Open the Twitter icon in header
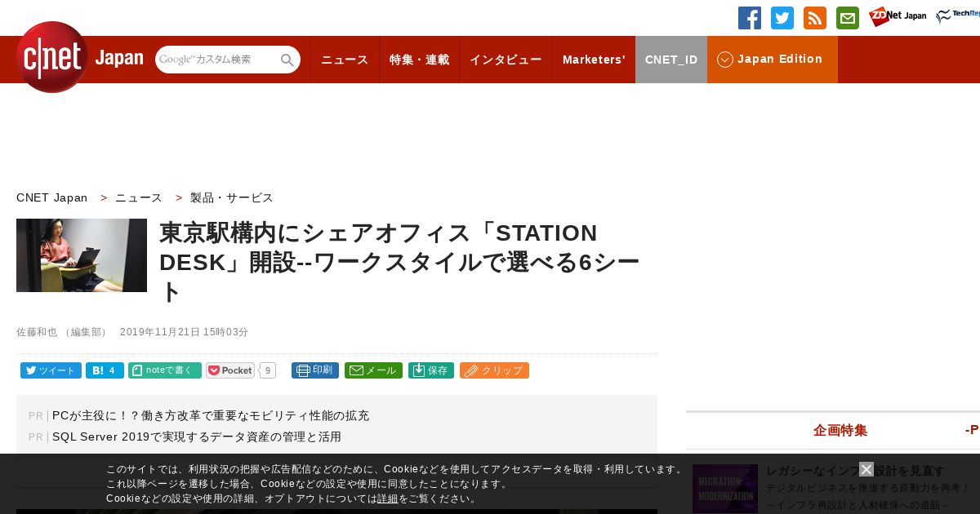The width and height of the screenshot is (980, 514). 782,18
